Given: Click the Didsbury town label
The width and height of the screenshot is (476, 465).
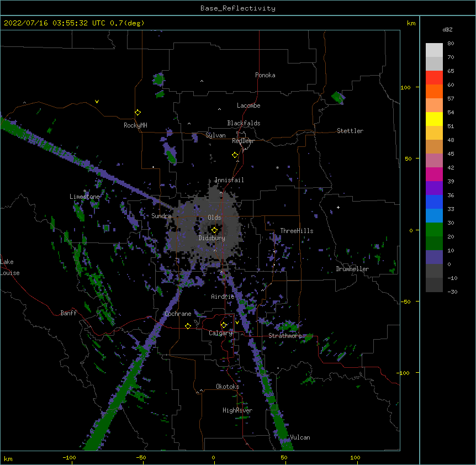Looking at the screenshot, I should click(x=212, y=238).
